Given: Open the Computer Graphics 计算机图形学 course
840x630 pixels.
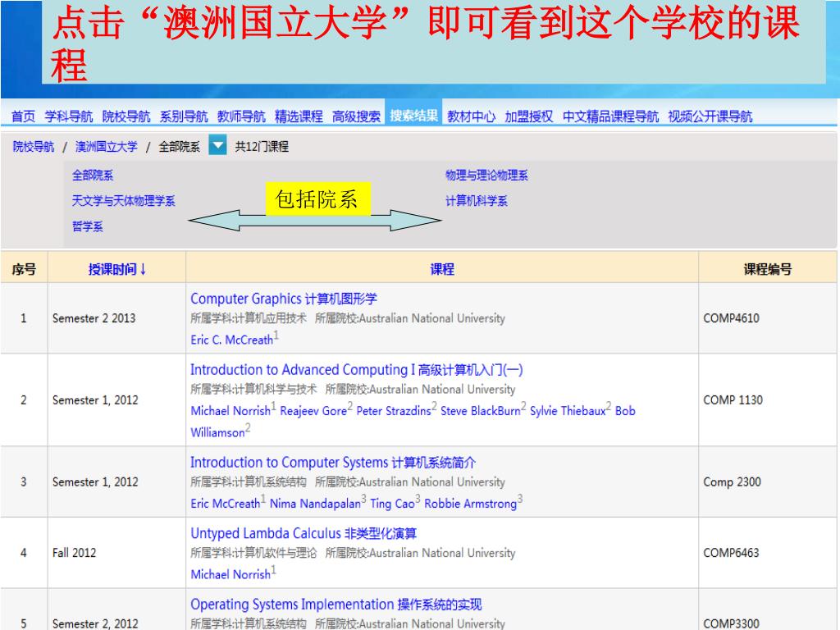Looking at the screenshot, I should click(x=284, y=299).
